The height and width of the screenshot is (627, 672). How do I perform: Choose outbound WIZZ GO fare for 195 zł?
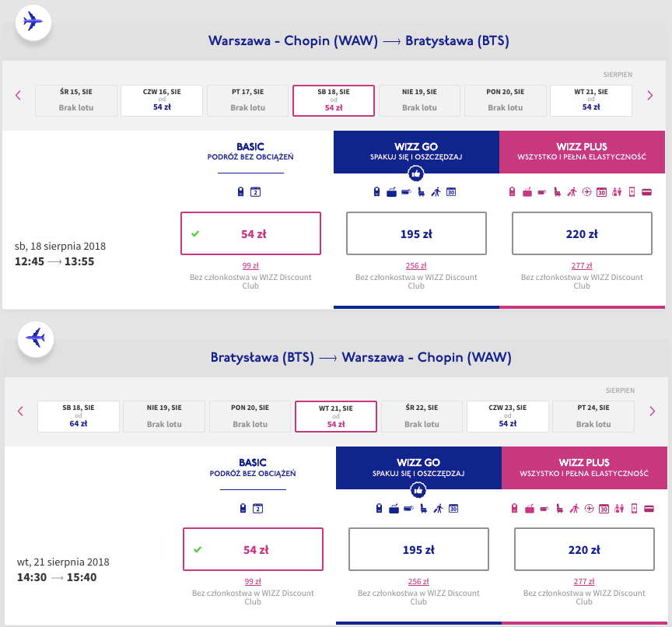pos(416,233)
